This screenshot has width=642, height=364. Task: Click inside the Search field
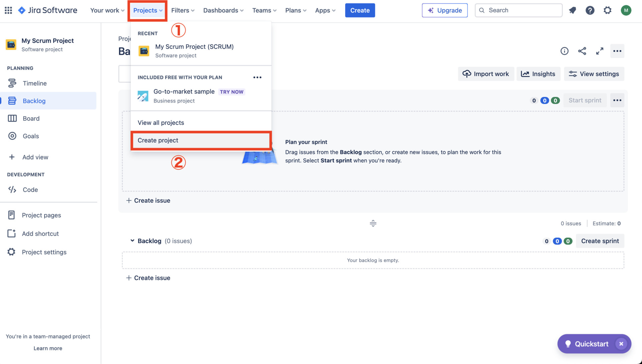point(518,10)
